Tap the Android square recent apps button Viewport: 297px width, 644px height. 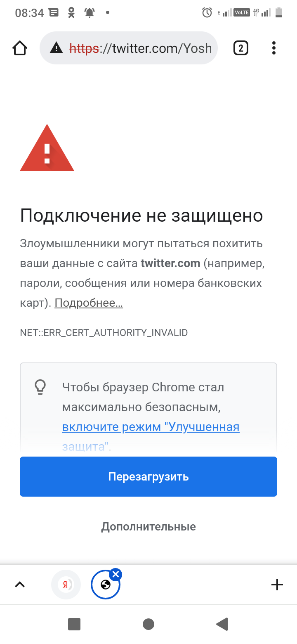pyautogui.click(x=74, y=624)
